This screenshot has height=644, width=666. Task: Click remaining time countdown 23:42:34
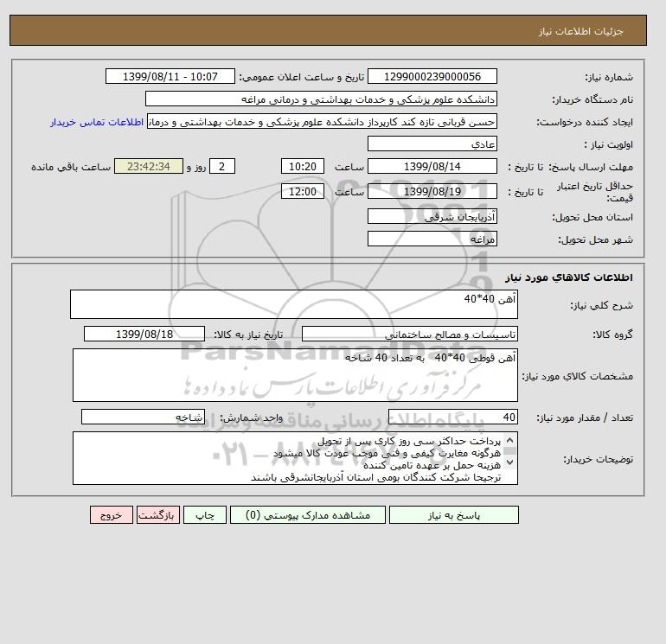149,167
